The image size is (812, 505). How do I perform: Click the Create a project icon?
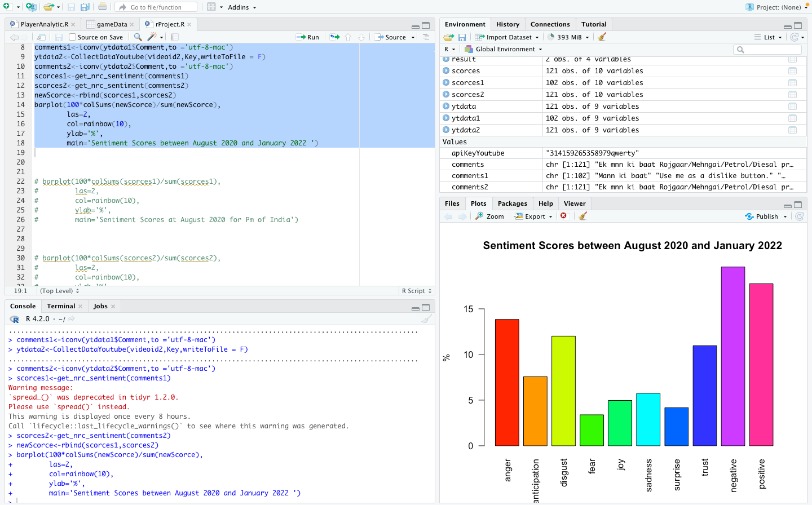point(30,7)
